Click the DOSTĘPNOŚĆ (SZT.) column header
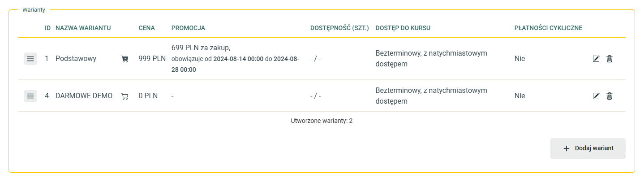Screen dimensions: 644x179 (x=339, y=28)
